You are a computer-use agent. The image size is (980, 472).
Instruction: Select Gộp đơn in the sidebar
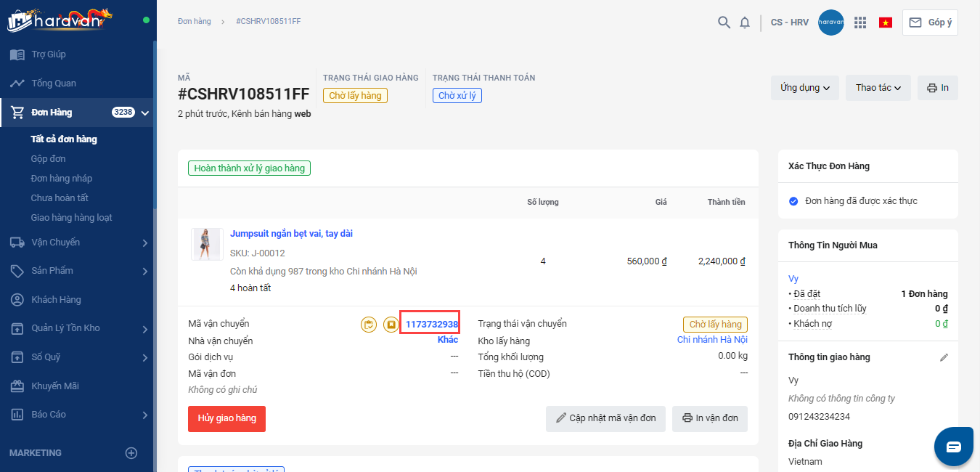[x=49, y=159]
